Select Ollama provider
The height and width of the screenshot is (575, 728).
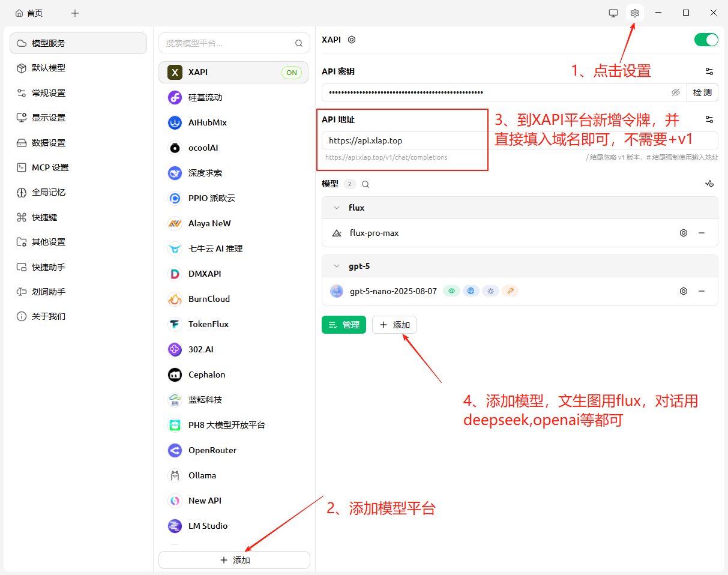[x=233, y=475]
